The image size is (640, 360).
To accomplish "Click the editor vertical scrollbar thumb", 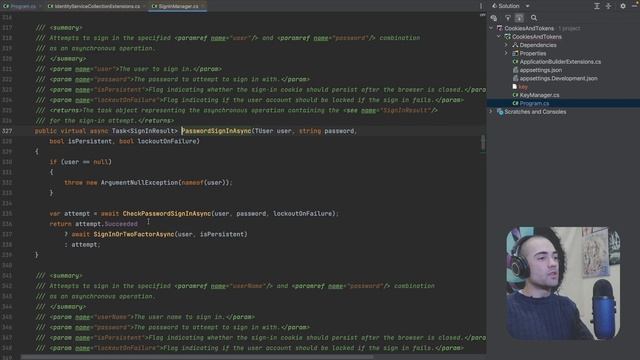I will pyautogui.click(x=483, y=142).
